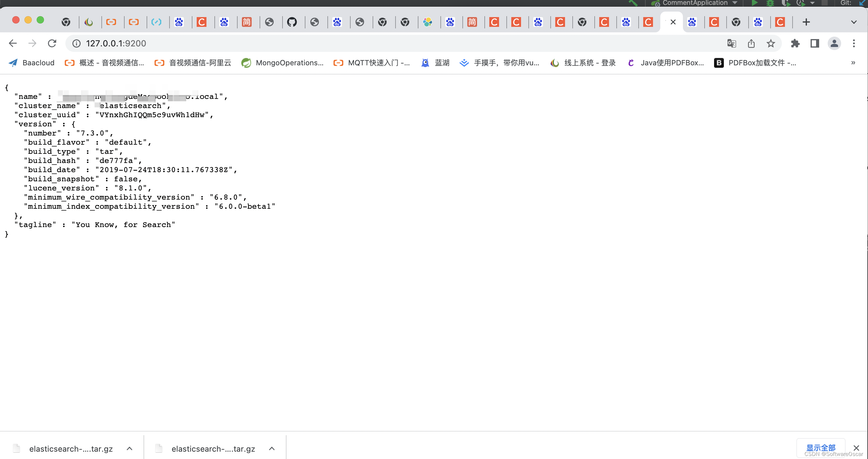Show hidden bookmarks overflow chevron

click(853, 63)
